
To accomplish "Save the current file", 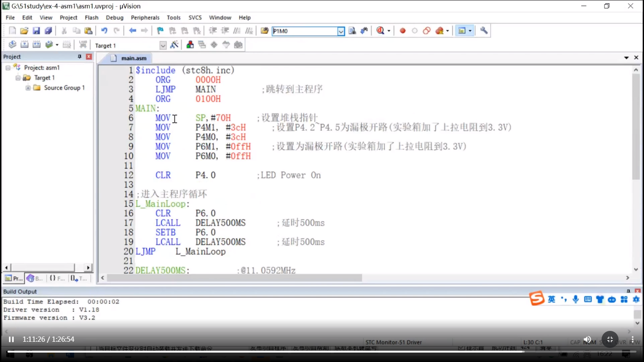I will point(36,31).
